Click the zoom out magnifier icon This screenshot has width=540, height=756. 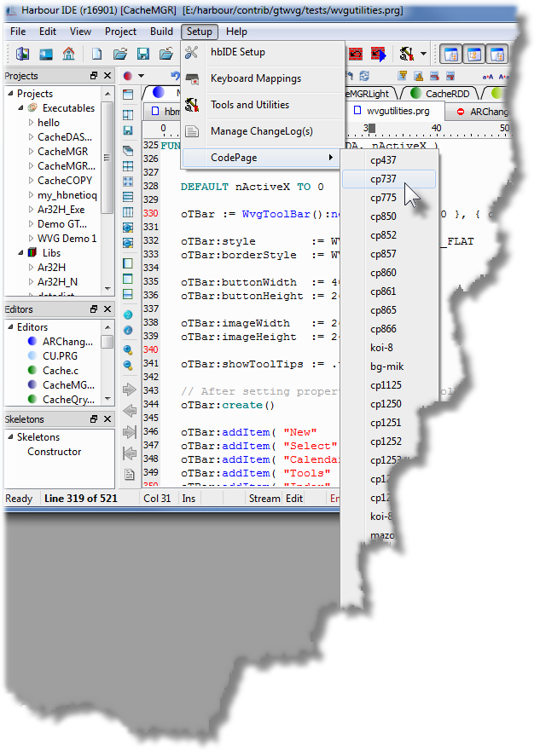point(128,366)
